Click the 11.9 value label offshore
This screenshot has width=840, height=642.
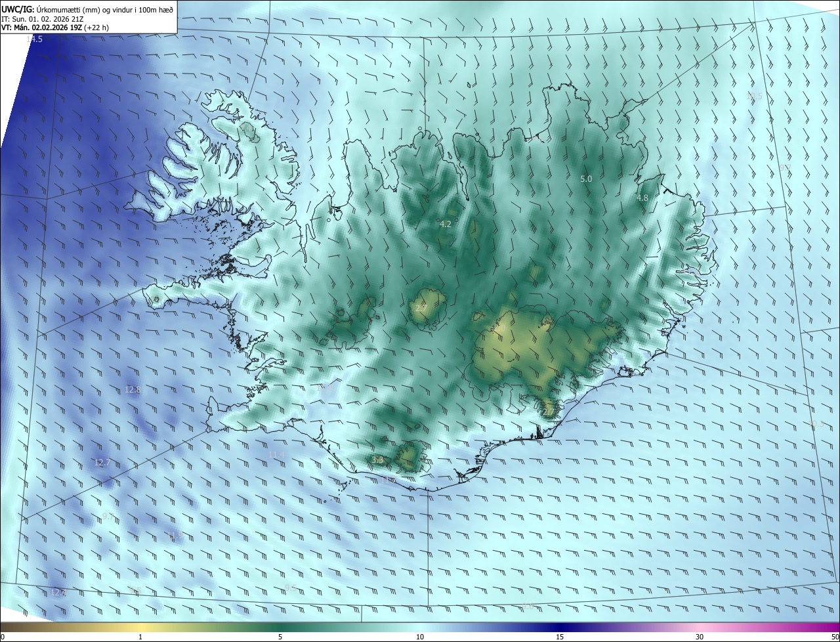coord(175,536)
